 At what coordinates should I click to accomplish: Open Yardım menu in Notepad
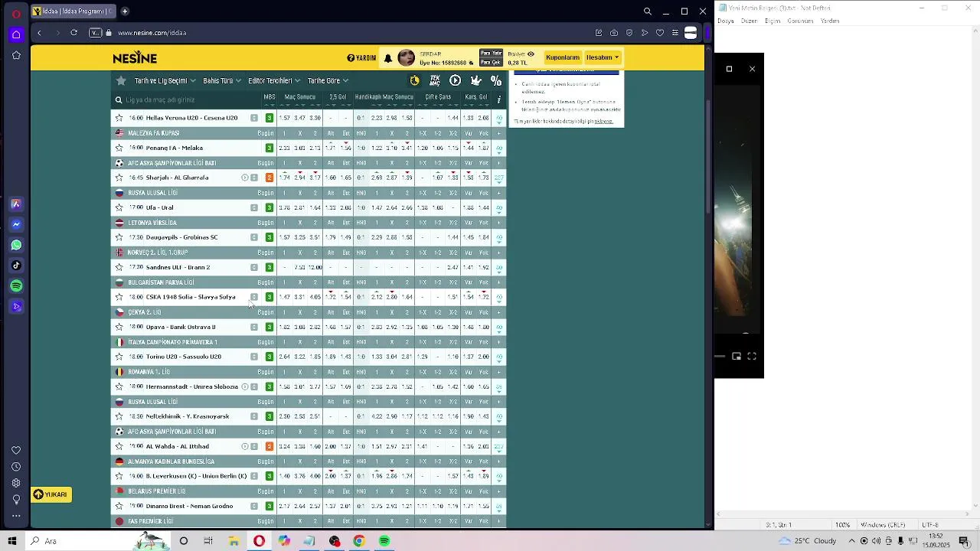click(830, 21)
